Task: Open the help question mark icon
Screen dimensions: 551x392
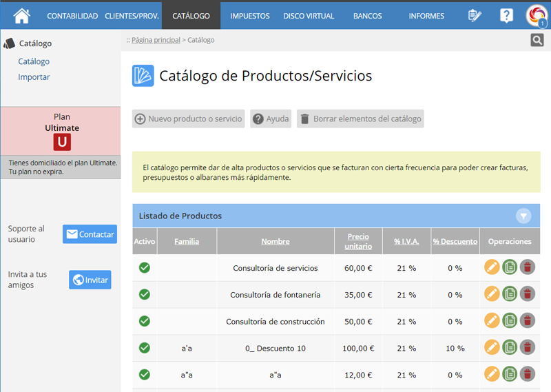Action: (x=506, y=16)
